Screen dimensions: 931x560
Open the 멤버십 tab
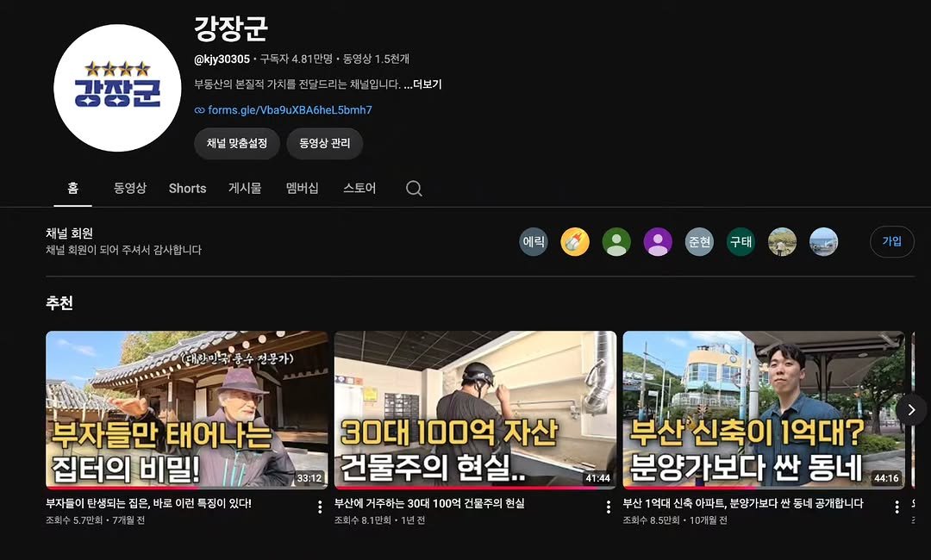303,188
